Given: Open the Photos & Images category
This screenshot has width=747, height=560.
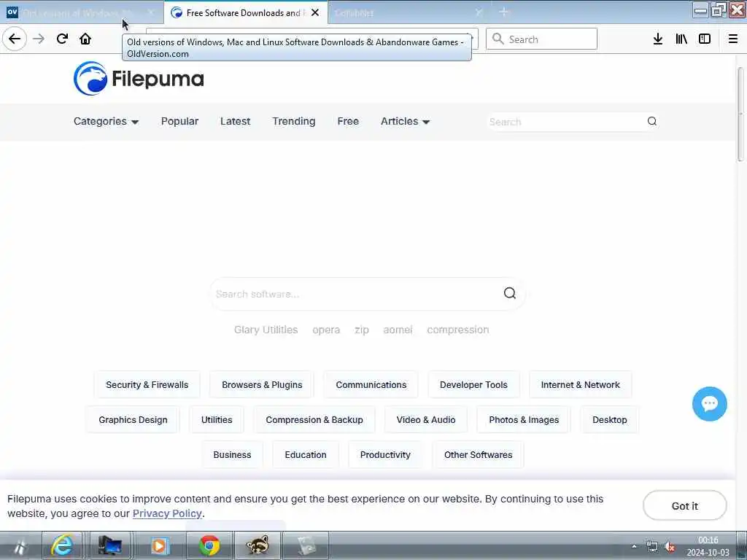Looking at the screenshot, I should [x=524, y=420].
